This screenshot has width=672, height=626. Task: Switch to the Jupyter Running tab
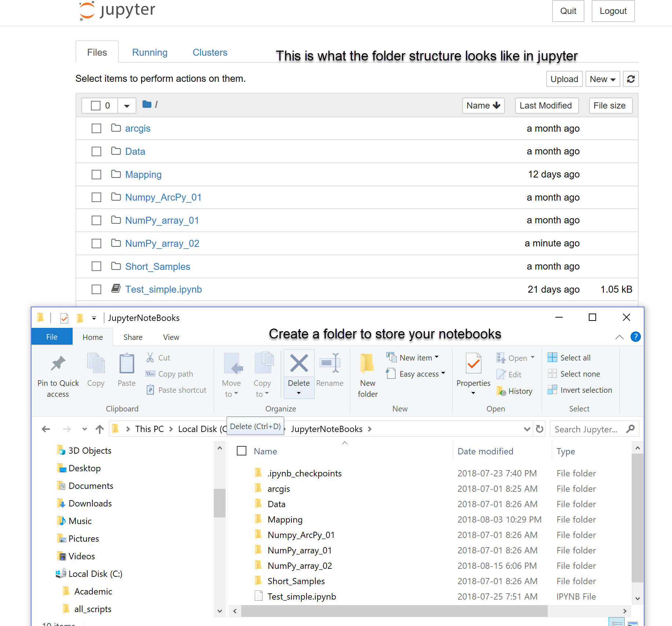[x=150, y=52]
